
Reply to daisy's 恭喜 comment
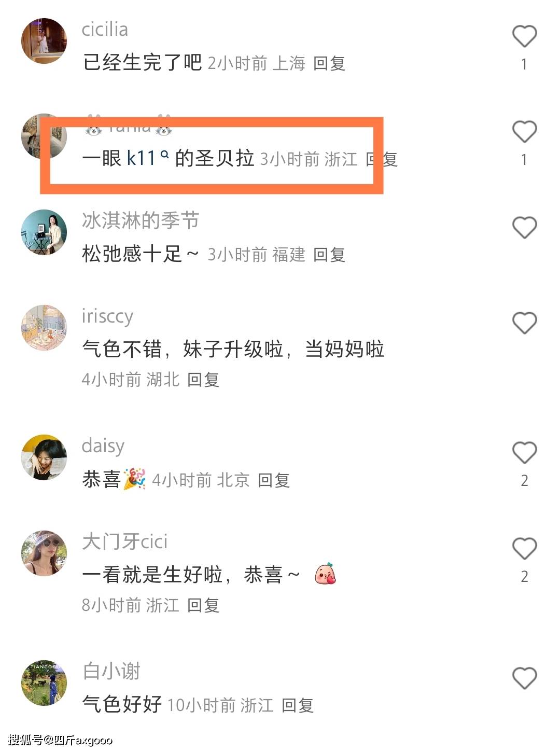click(274, 480)
